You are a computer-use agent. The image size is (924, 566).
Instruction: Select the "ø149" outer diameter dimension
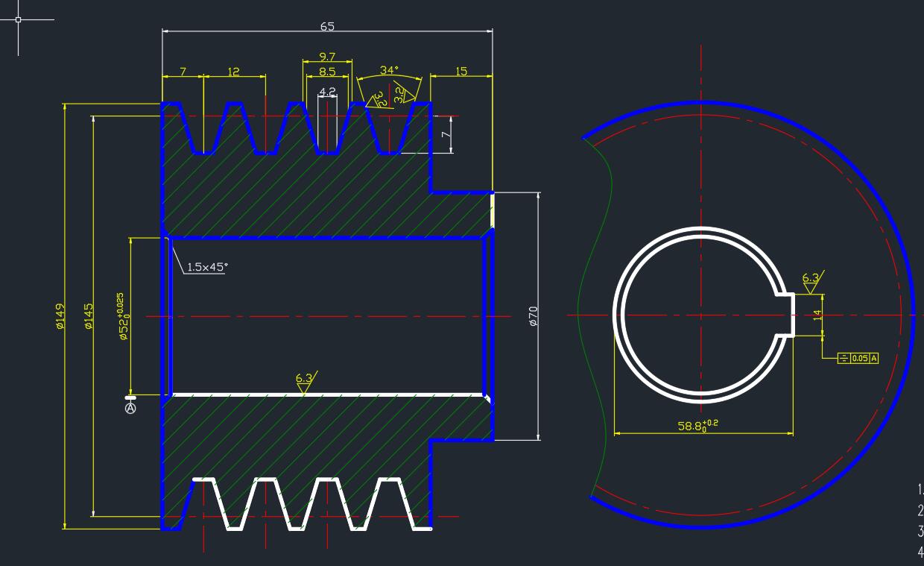(x=60, y=316)
